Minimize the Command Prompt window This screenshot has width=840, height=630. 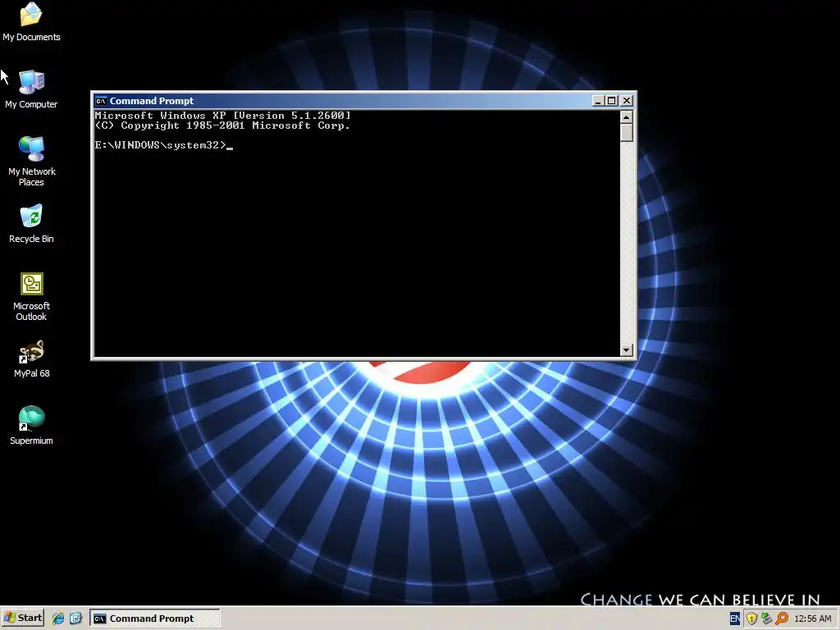(x=598, y=101)
